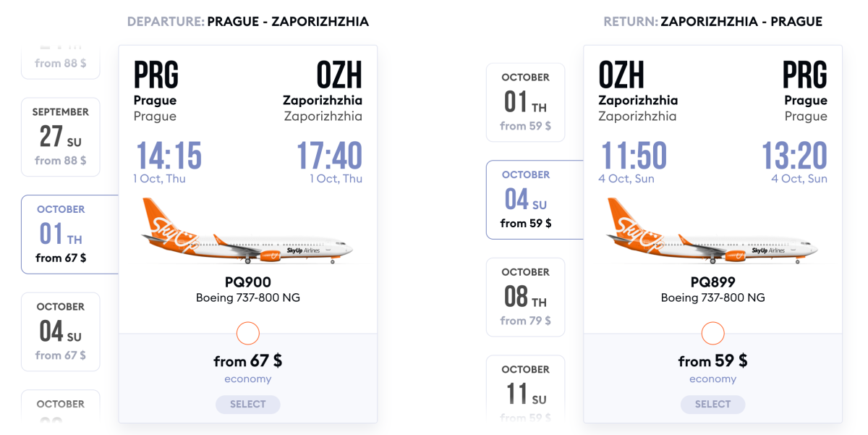This screenshot has height=435, width=868.
Task: Pick October 01 TH return date from 59 $
Action: click(525, 102)
